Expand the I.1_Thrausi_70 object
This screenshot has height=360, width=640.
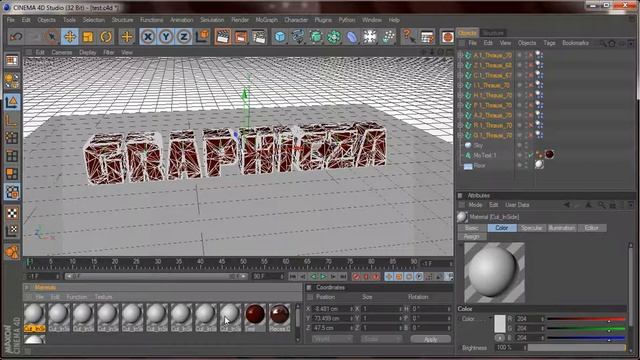click(x=460, y=85)
